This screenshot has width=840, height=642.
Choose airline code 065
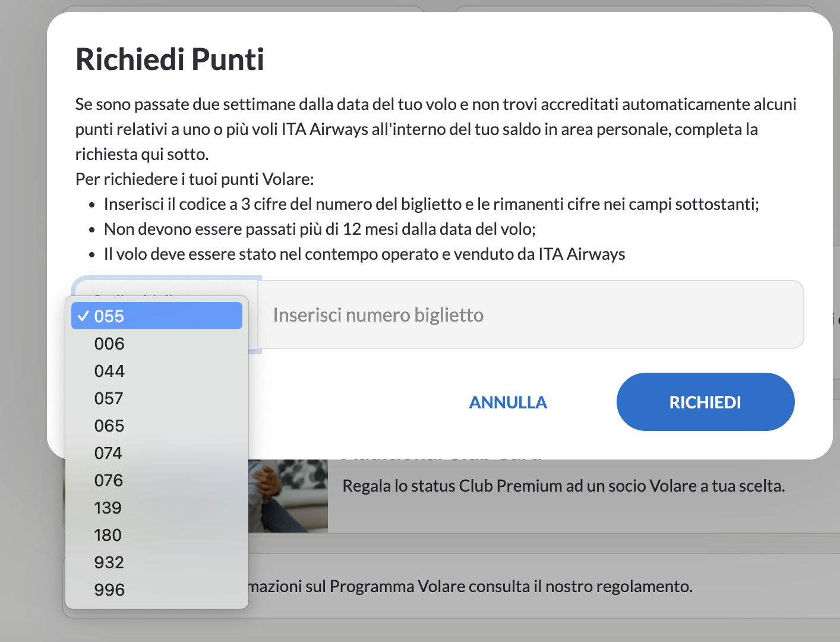tap(109, 426)
